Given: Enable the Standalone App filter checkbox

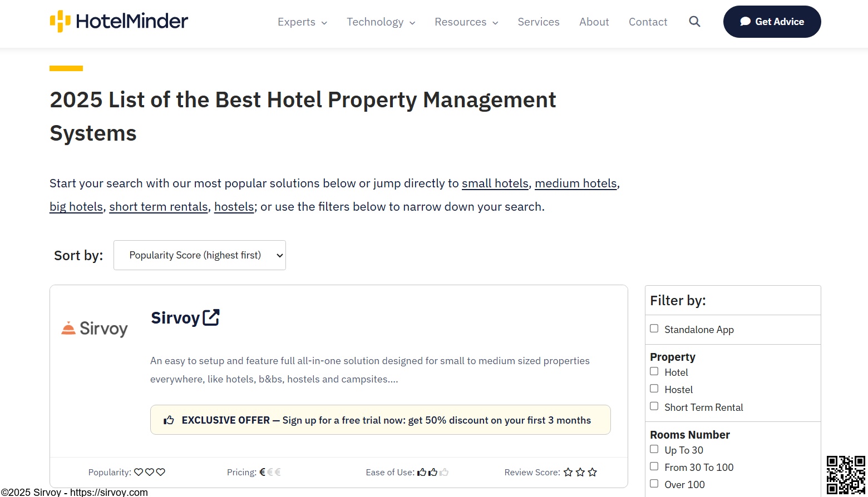Looking at the screenshot, I should pos(654,329).
